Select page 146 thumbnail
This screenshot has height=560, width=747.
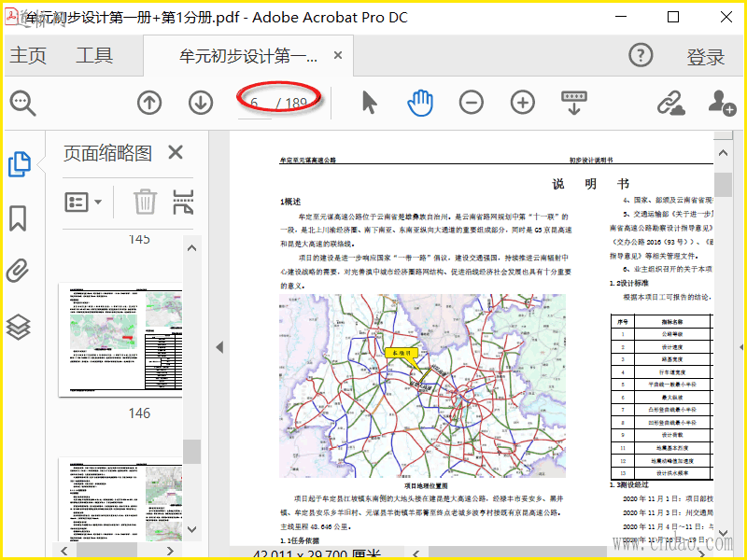120,340
